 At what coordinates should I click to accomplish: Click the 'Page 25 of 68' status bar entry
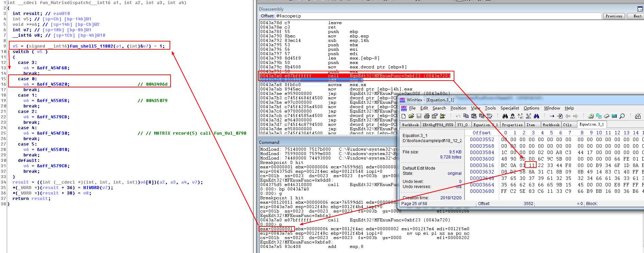[414, 204]
